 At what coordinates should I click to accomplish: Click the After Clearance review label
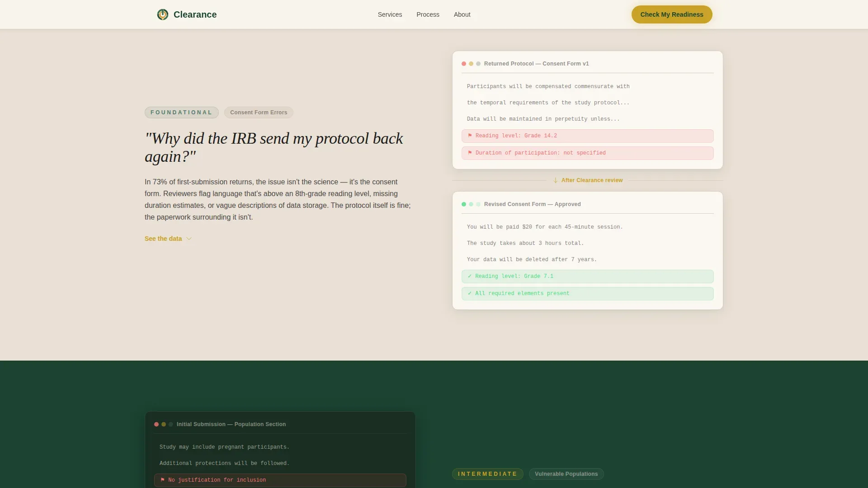[592, 180]
